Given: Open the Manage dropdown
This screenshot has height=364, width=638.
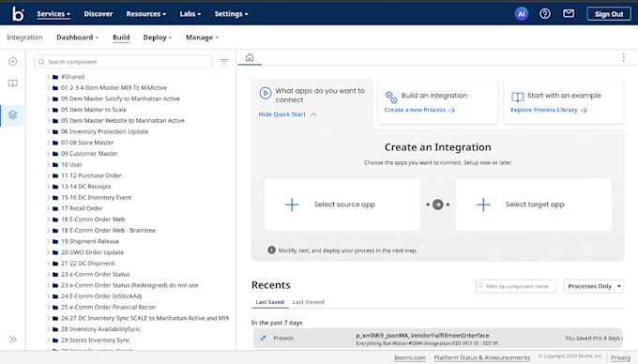Looking at the screenshot, I should pyautogui.click(x=203, y=38).
